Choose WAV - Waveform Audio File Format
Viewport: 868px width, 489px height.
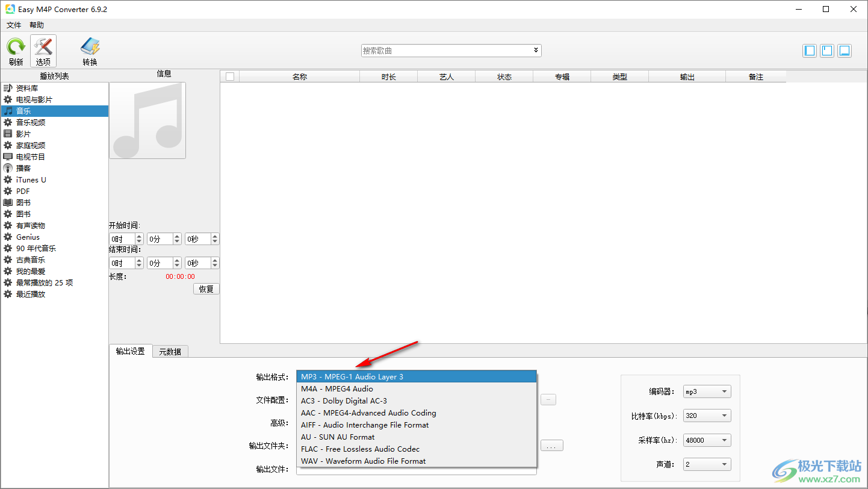tap(417, 461)
